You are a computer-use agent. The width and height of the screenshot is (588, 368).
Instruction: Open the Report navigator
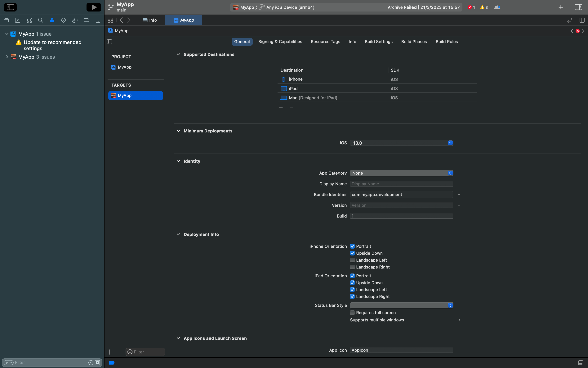coord(98,20)
